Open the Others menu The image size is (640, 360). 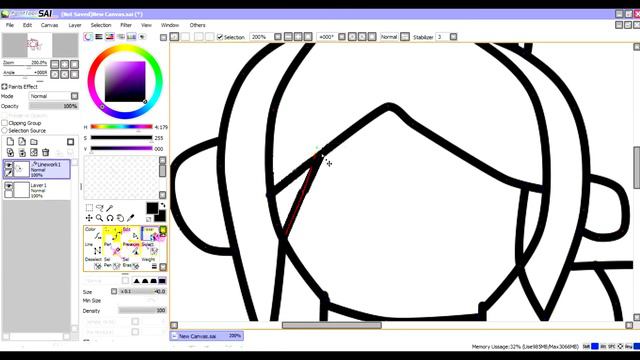pos(198,25)
